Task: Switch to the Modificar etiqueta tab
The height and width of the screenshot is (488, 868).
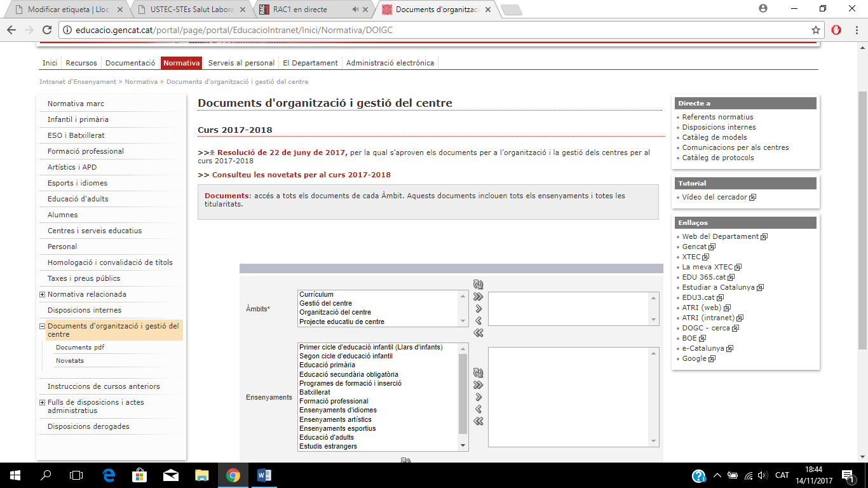Action: pyautogui.click(x=68, y=10)
